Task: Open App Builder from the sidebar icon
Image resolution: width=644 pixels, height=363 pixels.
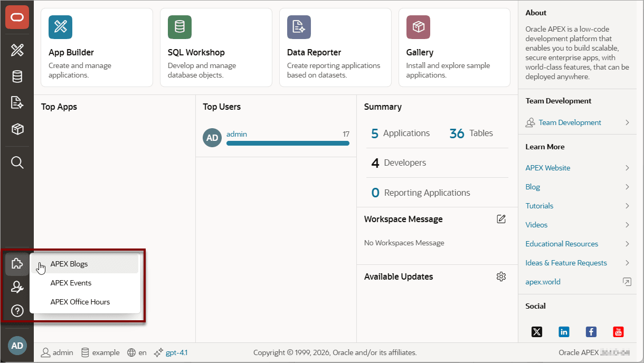Action: click(17, 50)
